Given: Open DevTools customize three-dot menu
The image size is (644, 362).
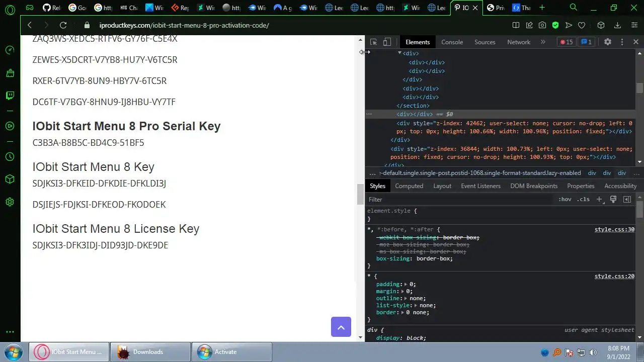Looking at the screenshot, I should click(622, 42).
